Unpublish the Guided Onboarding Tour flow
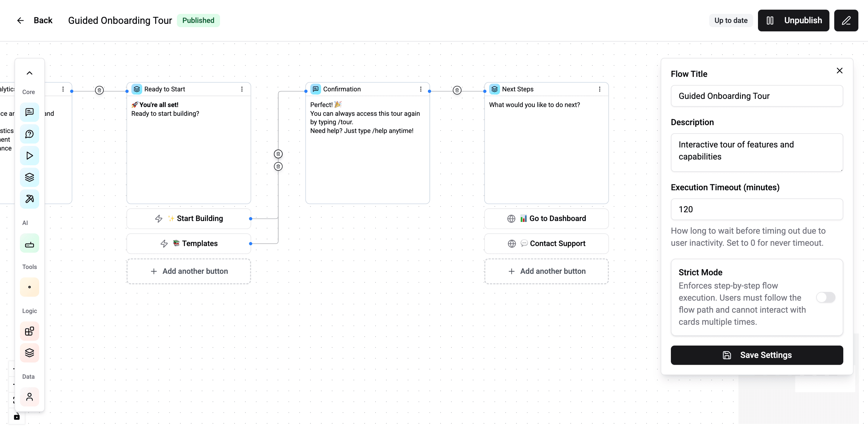Viewport: 868px width, 433px height. point(794,20)
